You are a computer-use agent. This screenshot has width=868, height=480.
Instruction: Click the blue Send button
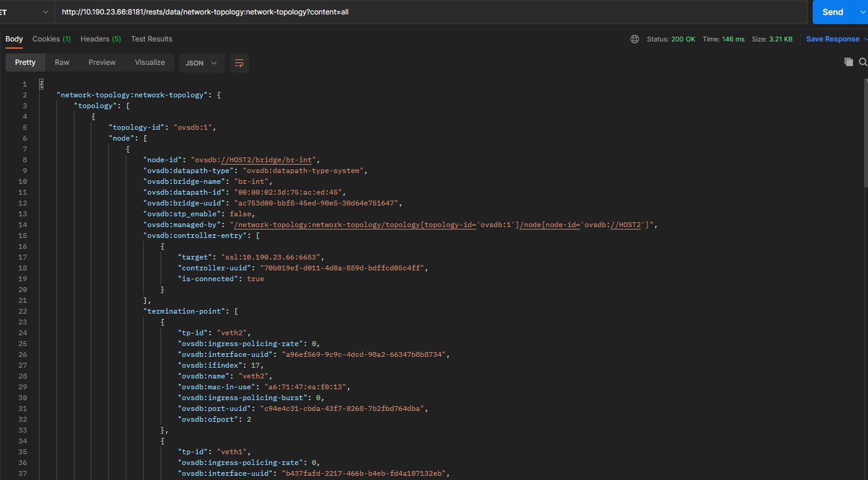tap(832, 12)
